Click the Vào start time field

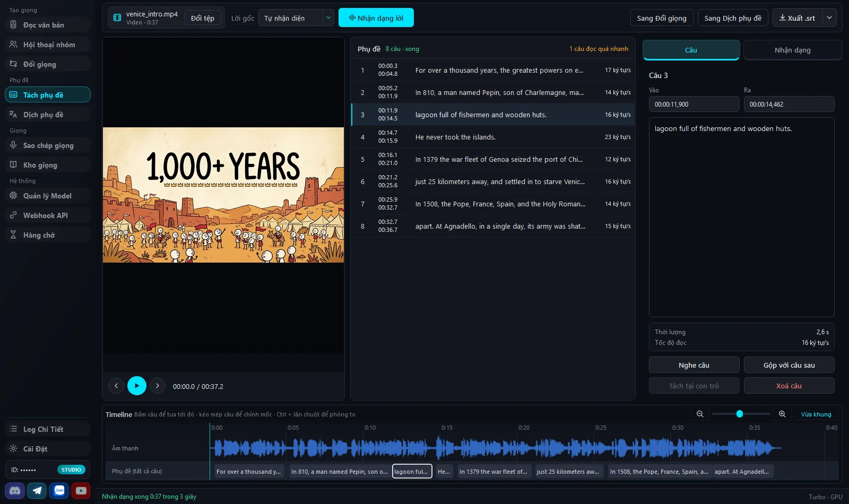(694, 105)
